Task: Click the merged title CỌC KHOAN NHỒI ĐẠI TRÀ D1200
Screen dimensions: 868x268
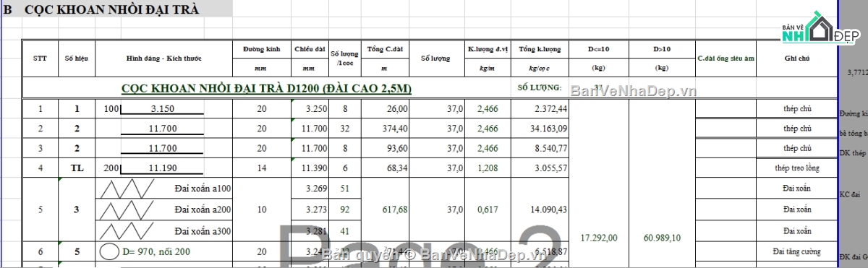Action: point(267,88)
